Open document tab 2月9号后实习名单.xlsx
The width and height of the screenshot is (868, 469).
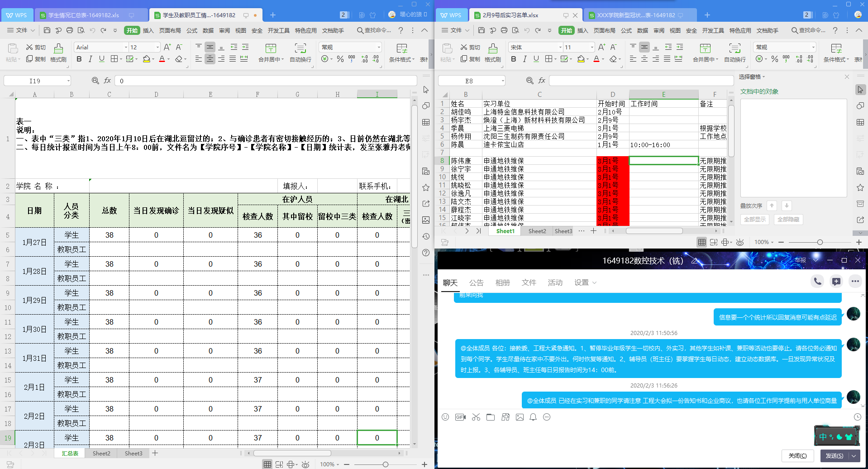coord(510,15)
